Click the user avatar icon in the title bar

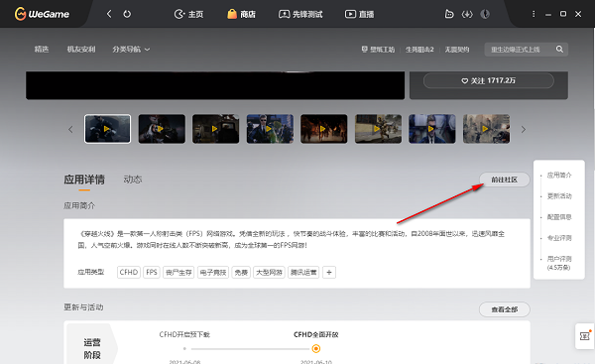tap(485, 14)
